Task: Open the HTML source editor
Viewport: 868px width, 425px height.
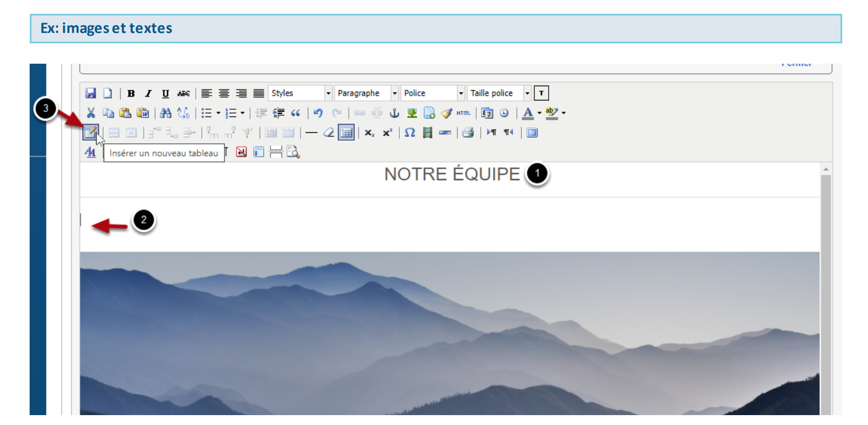Action: click(x=464, y=113)
